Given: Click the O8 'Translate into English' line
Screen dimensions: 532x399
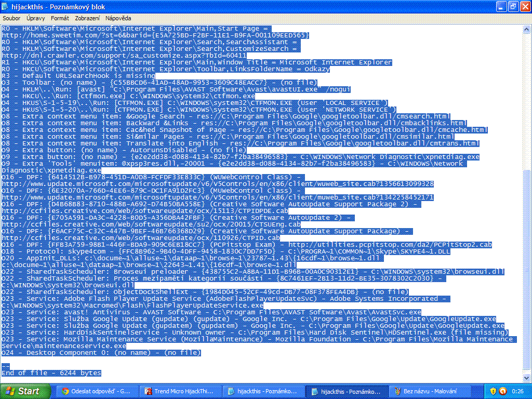Looking at the screenshot, I should pos(241,143).
